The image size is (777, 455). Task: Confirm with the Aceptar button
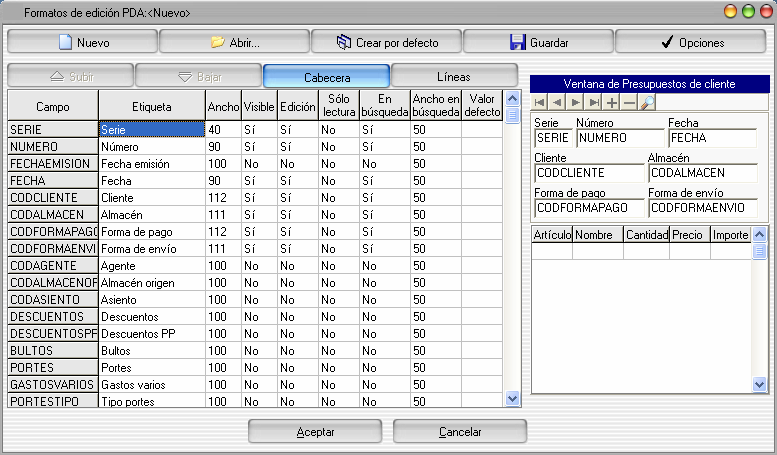tap(315, 432)
